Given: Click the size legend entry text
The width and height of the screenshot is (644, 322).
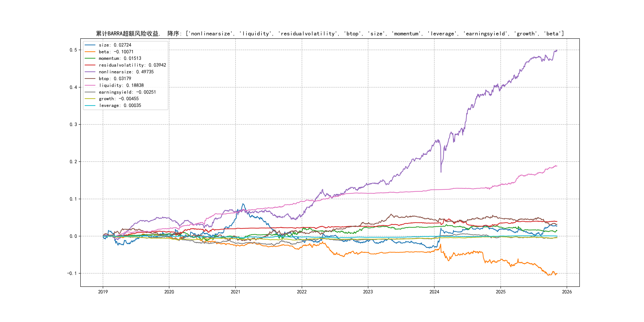Looking at the screenshot, I should (115, 45).
